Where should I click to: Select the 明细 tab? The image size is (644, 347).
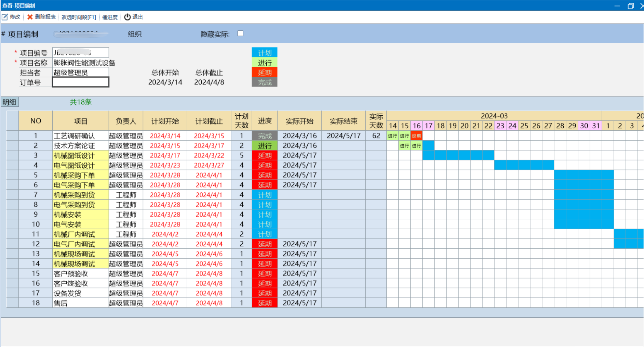(10, 102)
